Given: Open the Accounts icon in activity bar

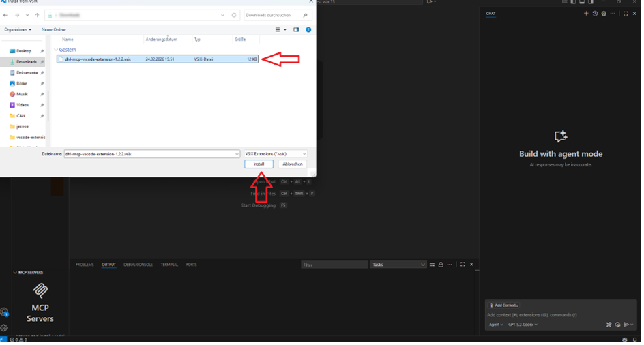Looking at the screenshot, I should click(4, 312).
